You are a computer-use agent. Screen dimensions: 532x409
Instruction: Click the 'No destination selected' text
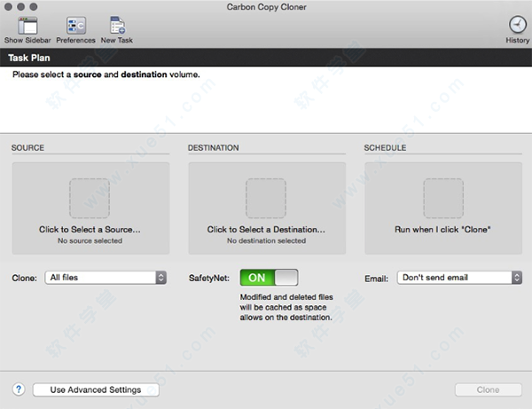(266, 240)
